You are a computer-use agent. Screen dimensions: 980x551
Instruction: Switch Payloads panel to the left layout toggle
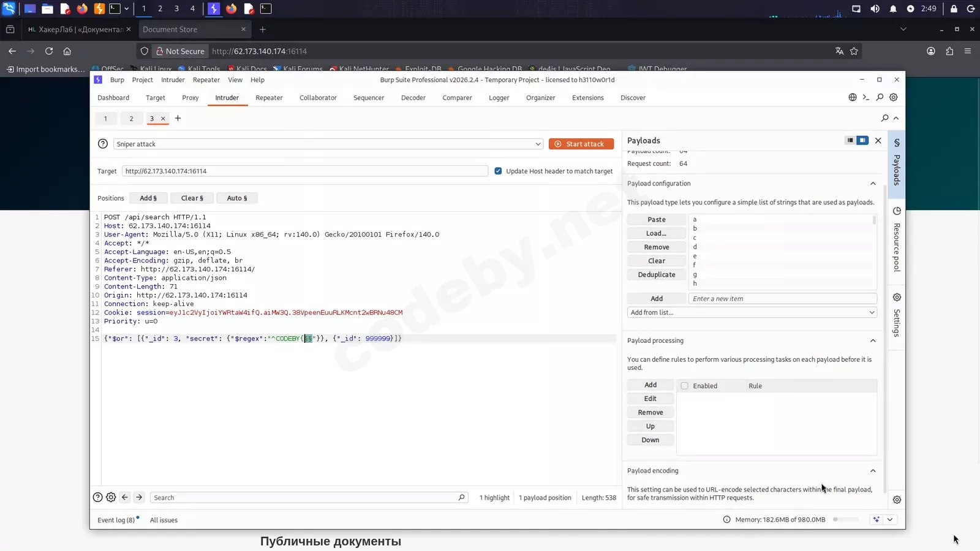tap(850, 140)
